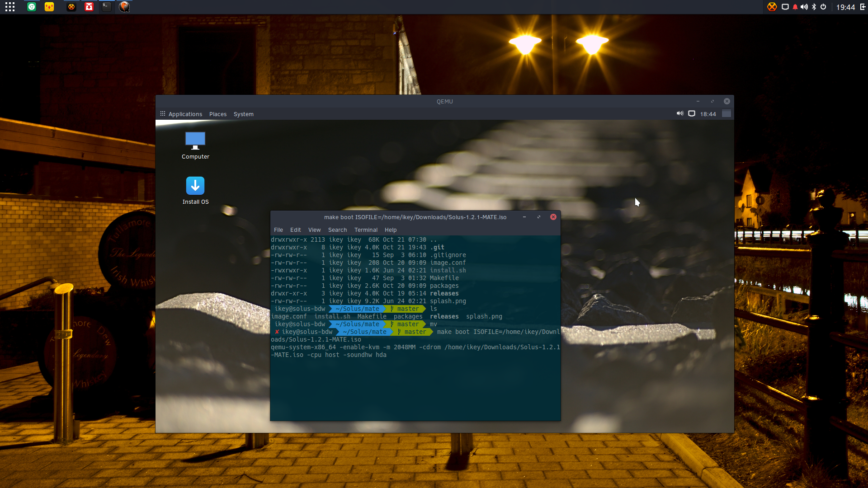Switch to the terminal app in panel
This screenshot has height=488, width=868.
pos(106,7)
